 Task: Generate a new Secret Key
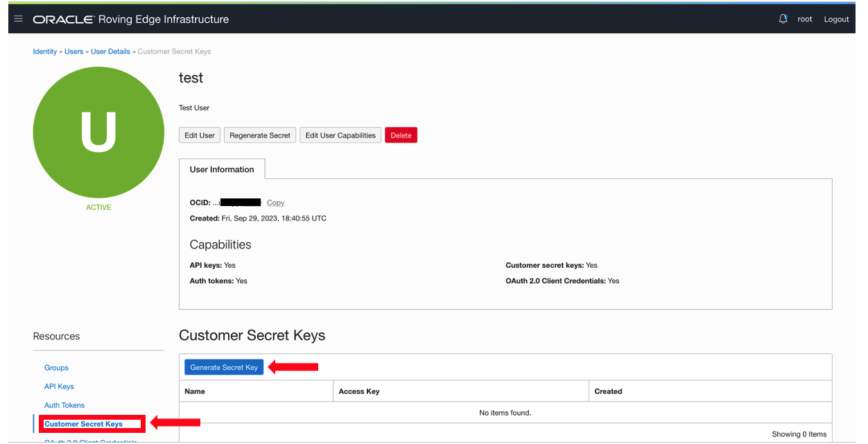(223, 366)
